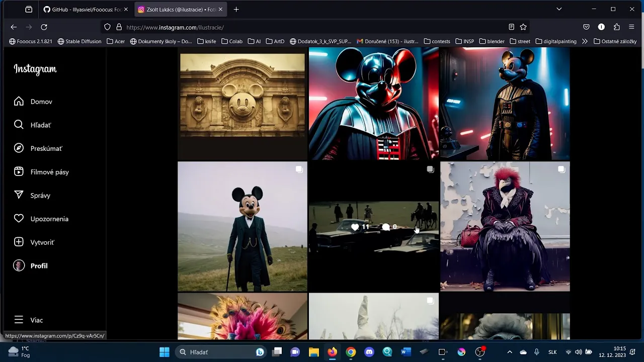Click the tracking protection shield icon
Image resolution: width=644 pixels, height=362 pixels.
pyautogui.click(x=107, y=27)
